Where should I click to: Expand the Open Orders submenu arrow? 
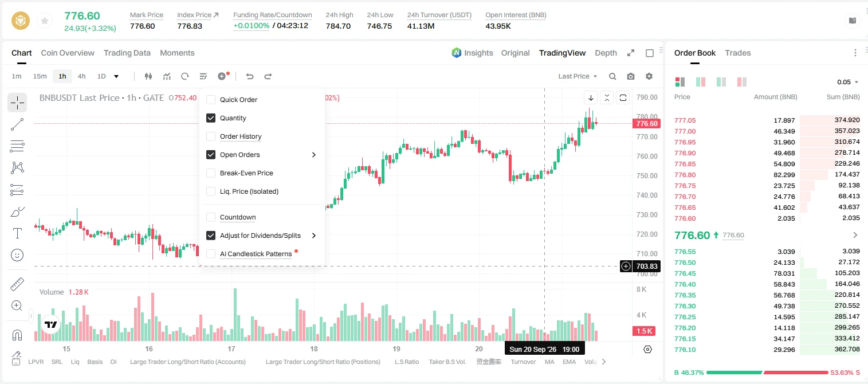(314, 155)
